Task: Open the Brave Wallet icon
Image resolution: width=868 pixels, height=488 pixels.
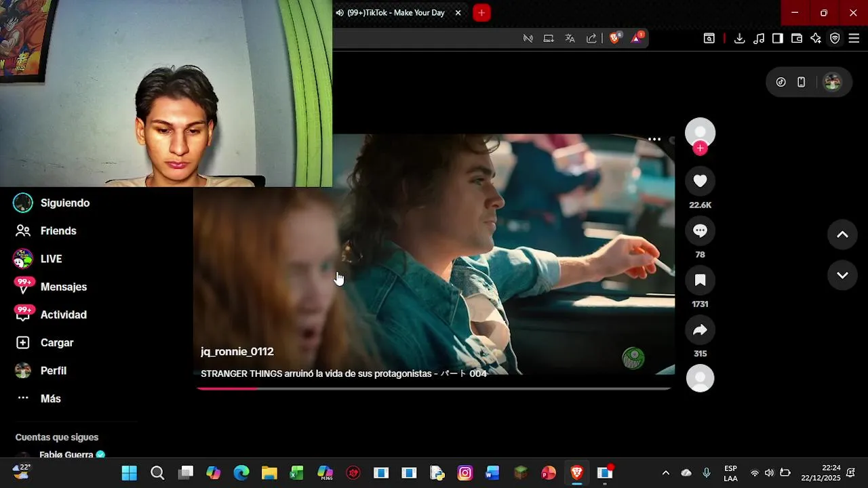Action: point(797,39)
